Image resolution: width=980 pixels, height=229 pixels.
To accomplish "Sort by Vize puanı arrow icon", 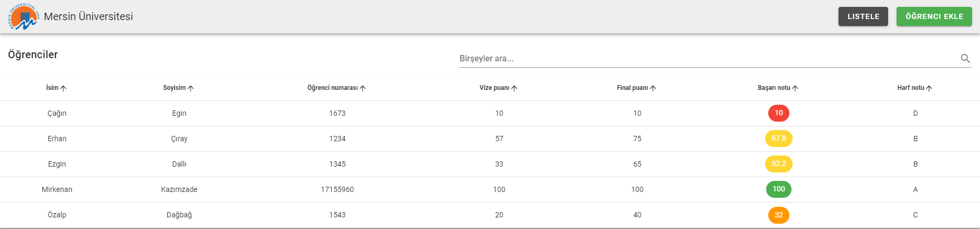I will pos(514,88).
